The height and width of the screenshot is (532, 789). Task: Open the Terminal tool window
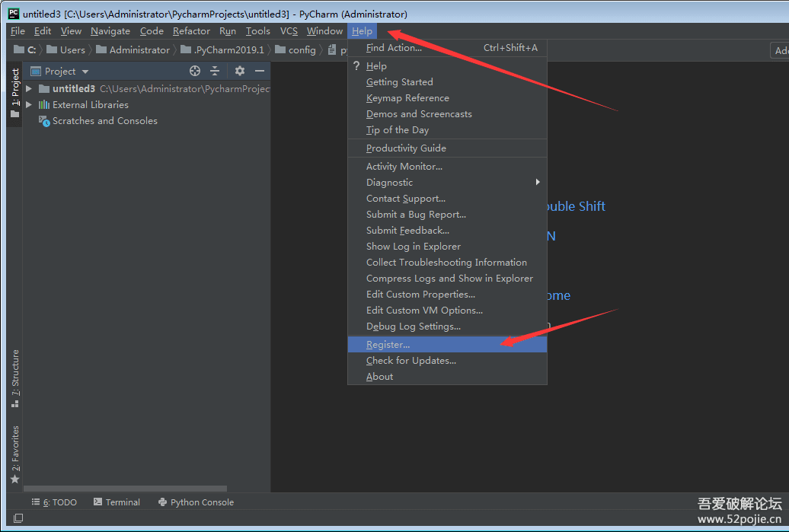click(117, 502)
